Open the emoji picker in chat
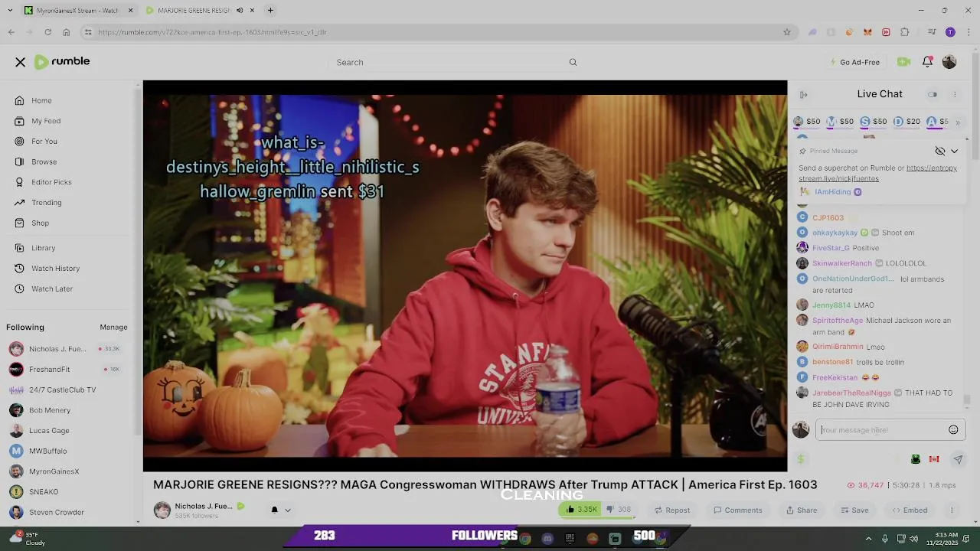The image size is (980, 551). [953, 430]
